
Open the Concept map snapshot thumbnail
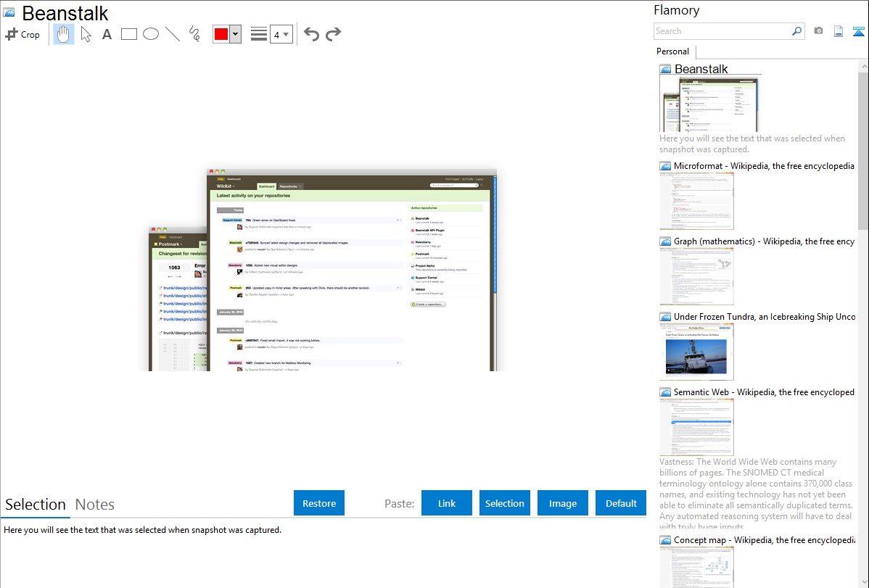point(696,567)
